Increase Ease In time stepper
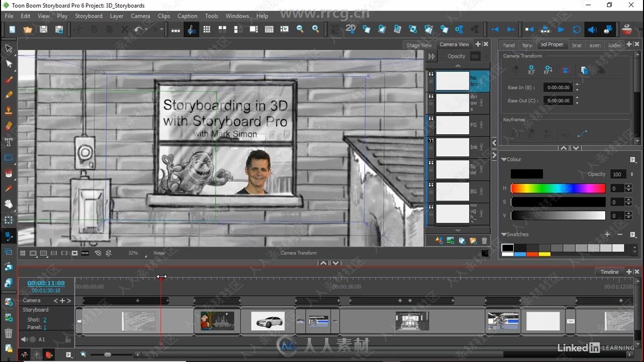Viewport: 644px width, 362px height. tap(577, 85)
